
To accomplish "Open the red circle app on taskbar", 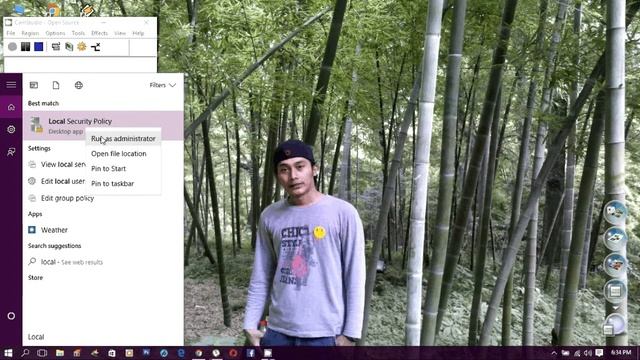I will pos(233,353).
